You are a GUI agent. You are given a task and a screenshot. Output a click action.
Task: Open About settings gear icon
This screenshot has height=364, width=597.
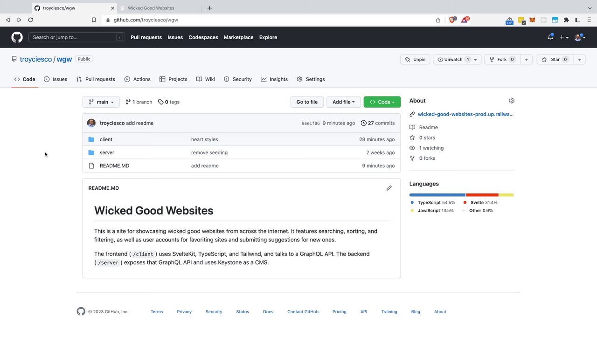pyautogui.click(x=512, y=101)
